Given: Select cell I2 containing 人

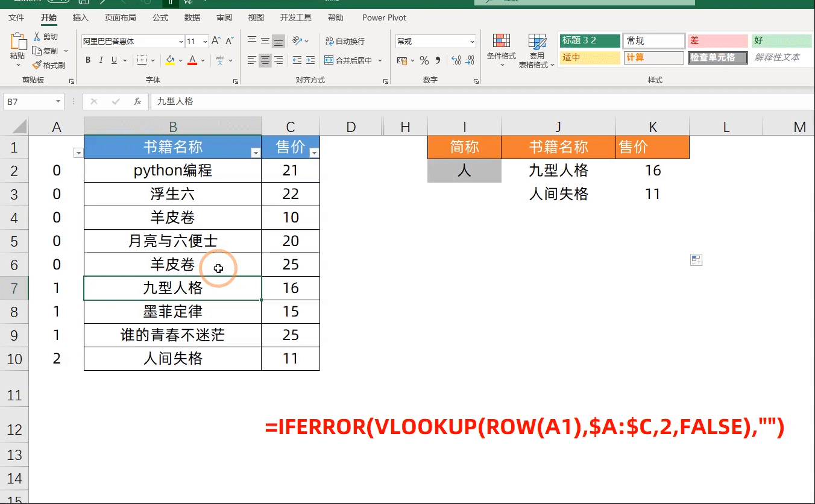Looking at the screenshot, I should point(464,171).
